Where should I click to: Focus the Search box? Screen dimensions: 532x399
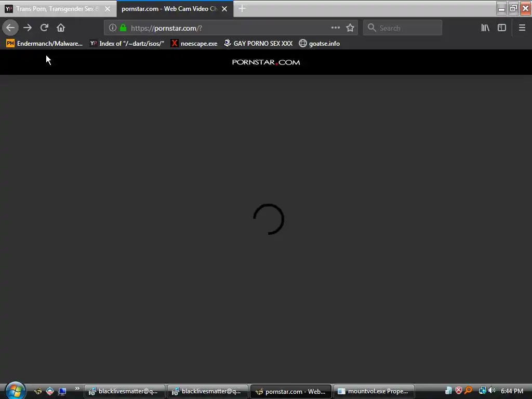click(x=403, y=28)
